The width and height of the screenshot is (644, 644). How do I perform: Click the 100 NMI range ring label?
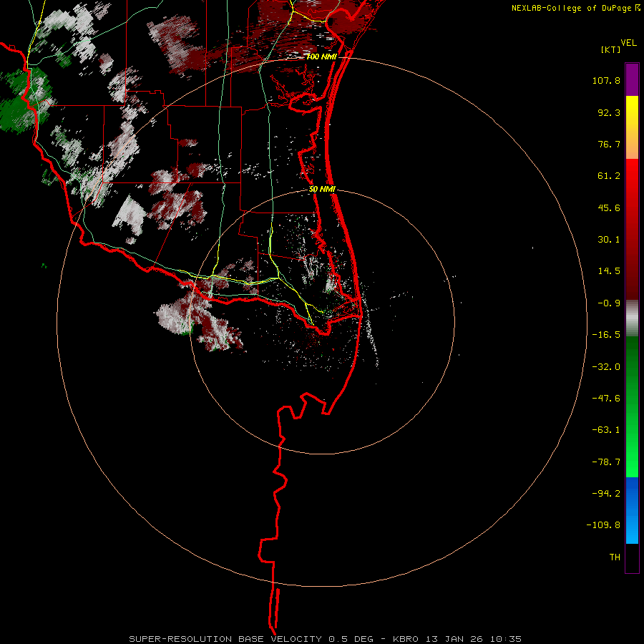pos(321,57)
